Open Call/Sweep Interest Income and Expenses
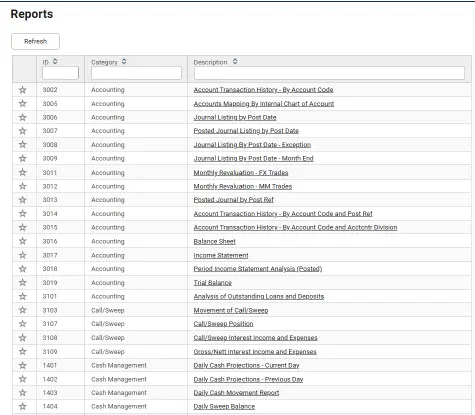Screen dimensions: 475x415 [255, 338]
